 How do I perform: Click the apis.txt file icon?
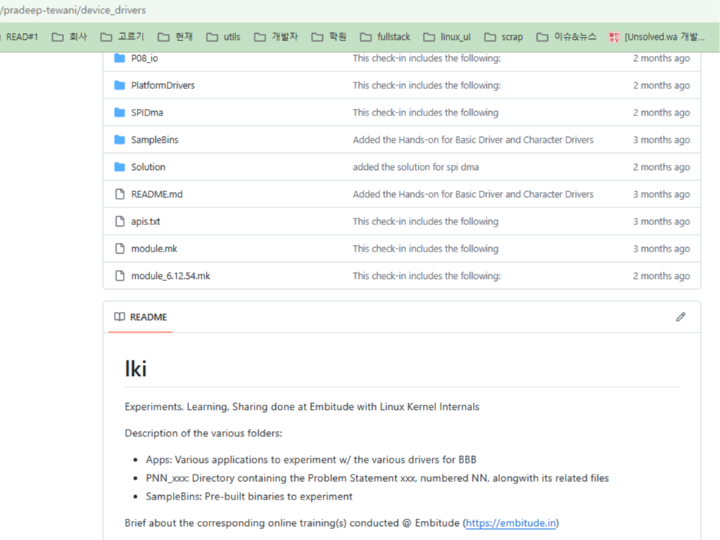coord(120,221)
